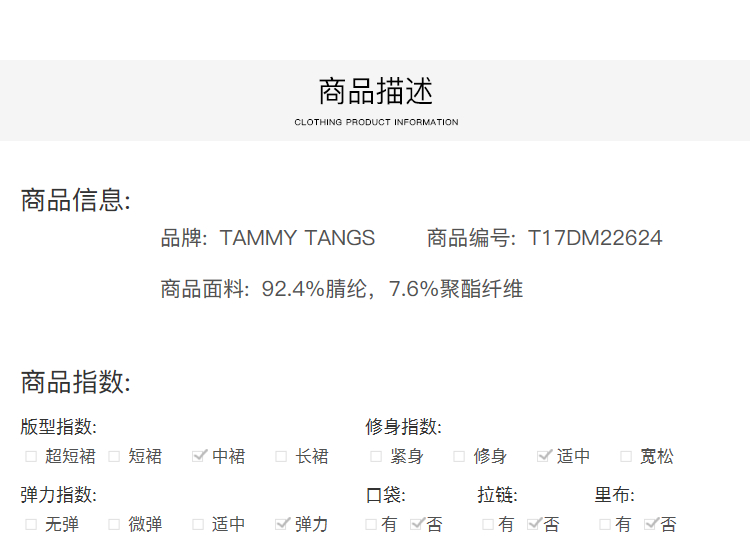Image resolution: width=750 pixels, height=536 pixels.
Task: Check the 无弹 elasticity option
Action: (31, 524)
